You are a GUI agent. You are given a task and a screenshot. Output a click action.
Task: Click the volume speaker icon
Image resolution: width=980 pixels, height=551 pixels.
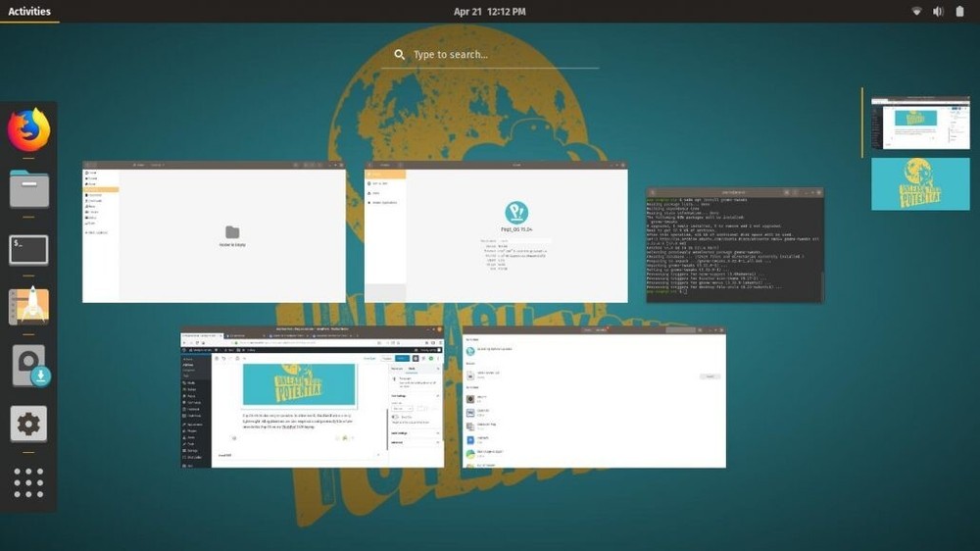coord(938,11)
